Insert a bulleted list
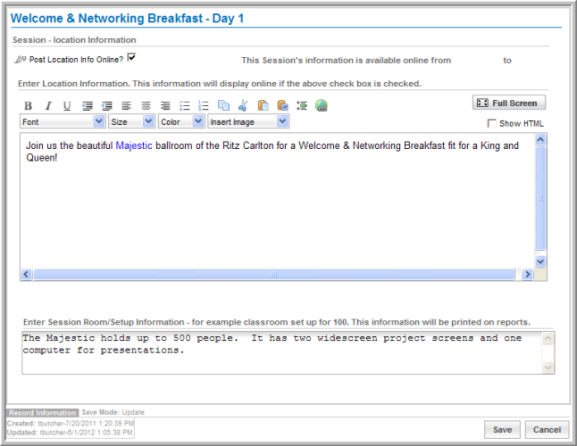Viewport: 577px width, 446px height. [184, 106]
